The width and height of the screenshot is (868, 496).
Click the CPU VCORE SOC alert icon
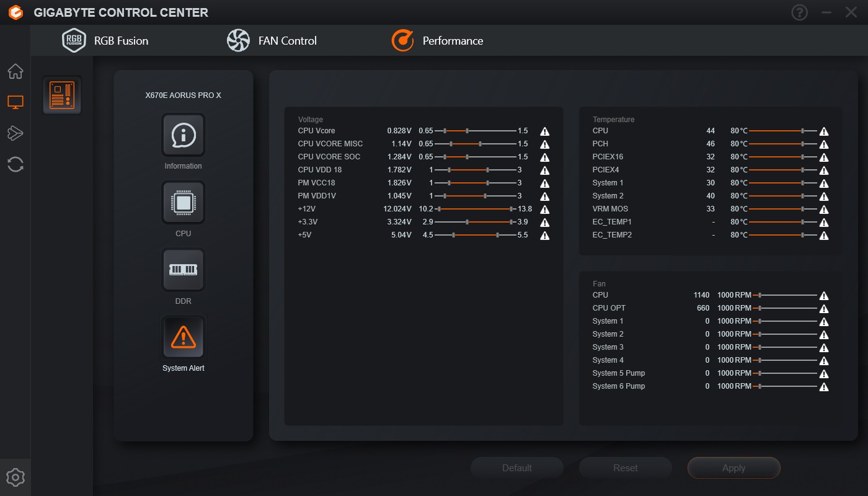coord(544,157)
